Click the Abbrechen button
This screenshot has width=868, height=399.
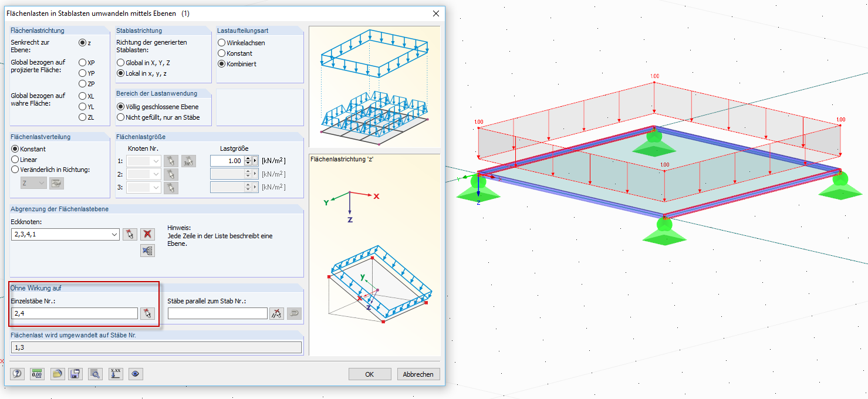418,374
